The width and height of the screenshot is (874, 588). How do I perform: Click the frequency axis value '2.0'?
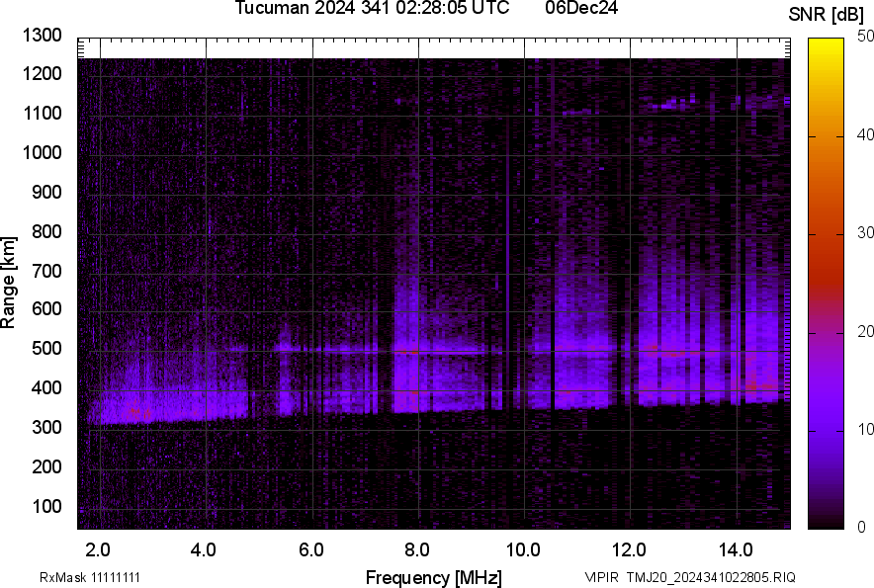(98, 550)
